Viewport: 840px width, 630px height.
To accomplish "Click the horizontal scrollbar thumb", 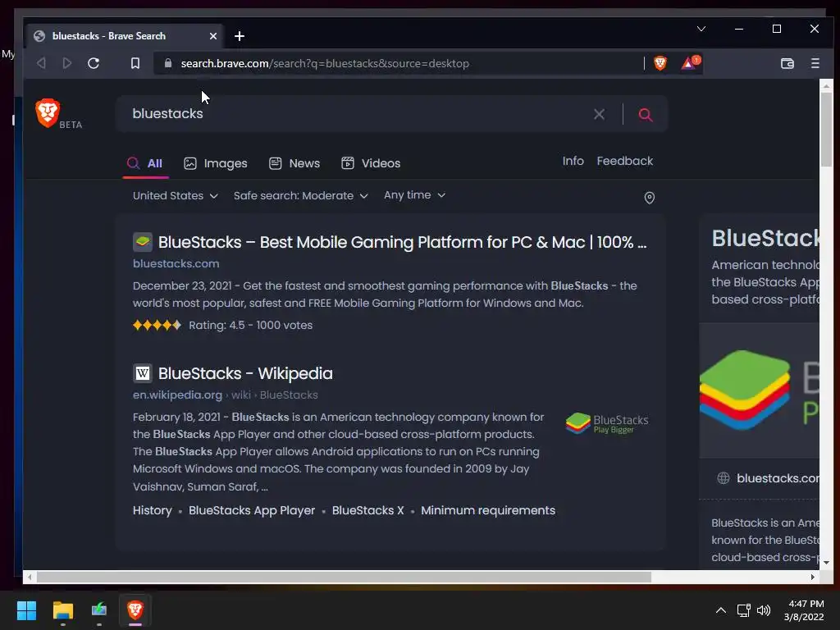I will pos(344,577).
